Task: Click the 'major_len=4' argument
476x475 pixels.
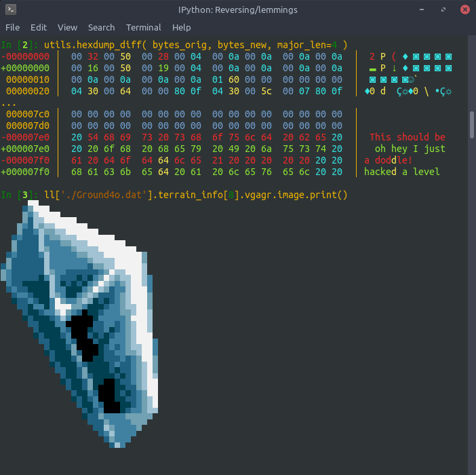Action: click(x=307, y=45)
